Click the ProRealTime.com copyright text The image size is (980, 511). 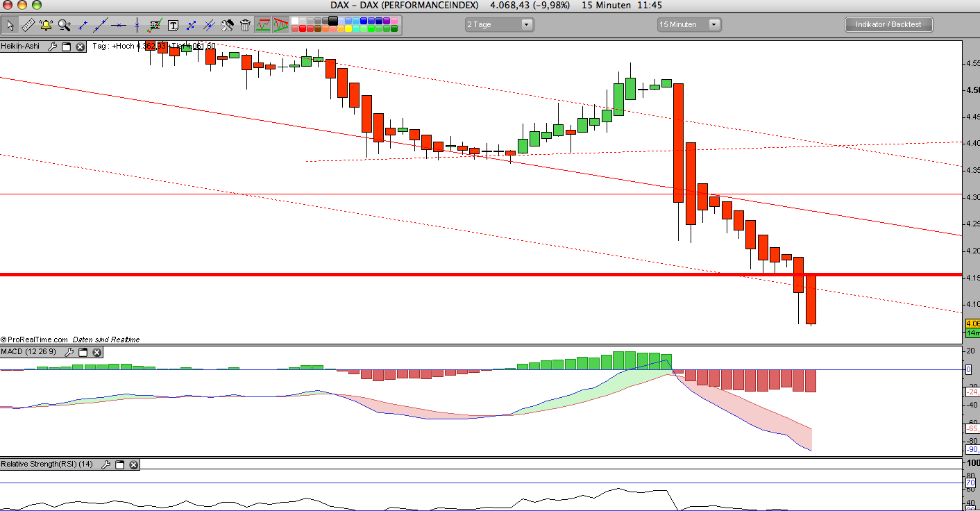coord(34,340)
